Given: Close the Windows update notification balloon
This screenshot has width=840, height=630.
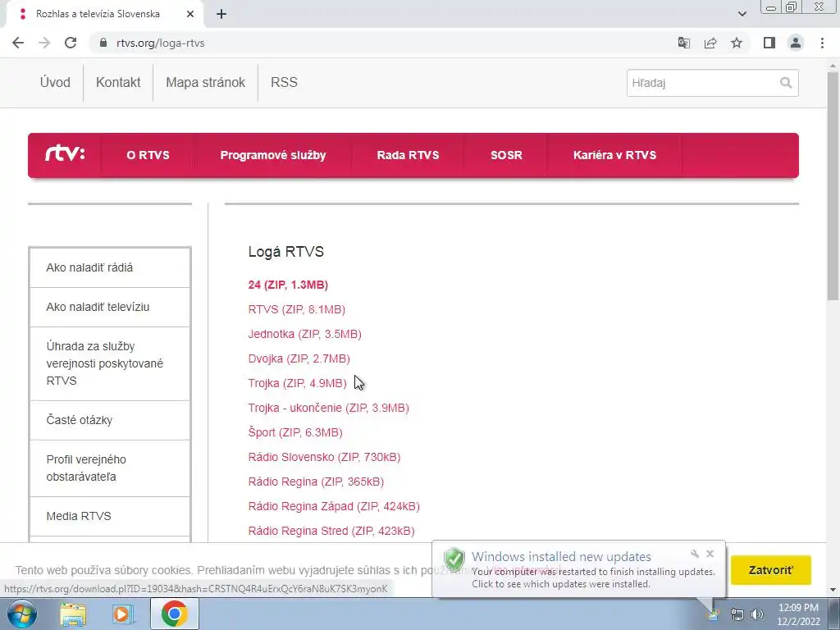Looking at the screenshot, I should click(710, 554).
